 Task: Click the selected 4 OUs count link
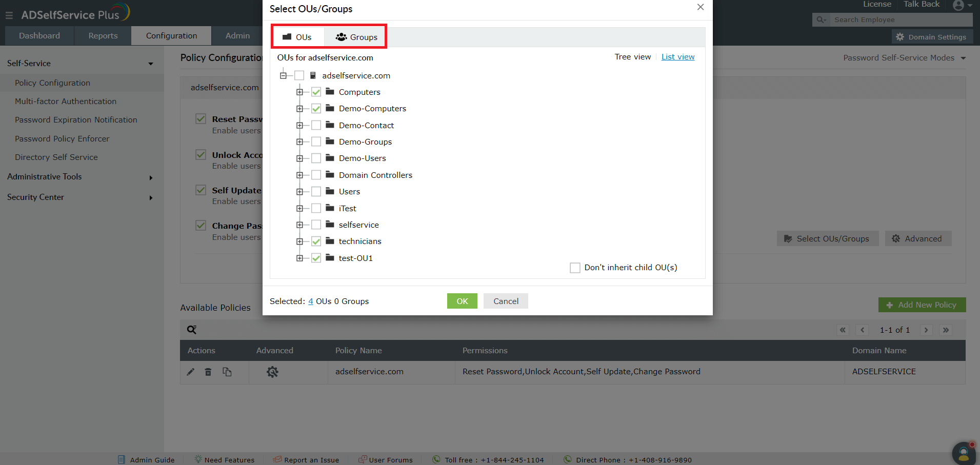click(x=311, y=301)
